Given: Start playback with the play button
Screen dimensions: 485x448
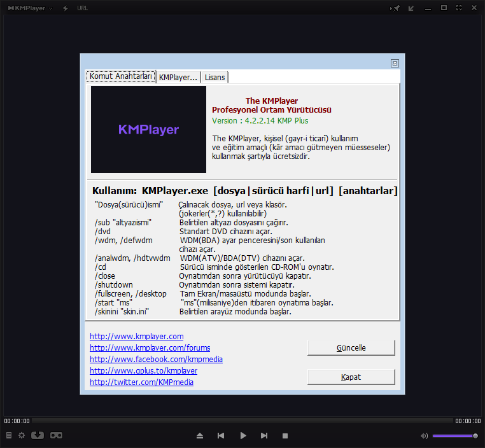Looking at the screenshot, I should [x=243, y=436].
